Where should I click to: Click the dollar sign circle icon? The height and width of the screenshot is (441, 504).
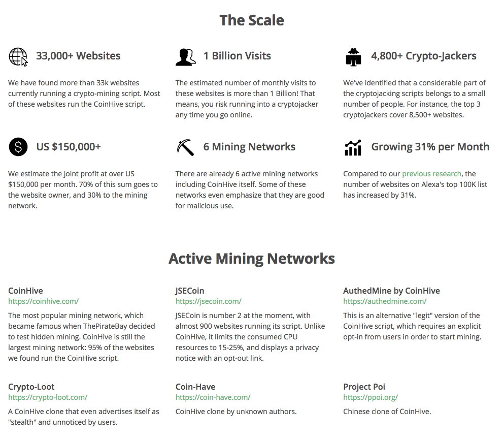point(18,147)
